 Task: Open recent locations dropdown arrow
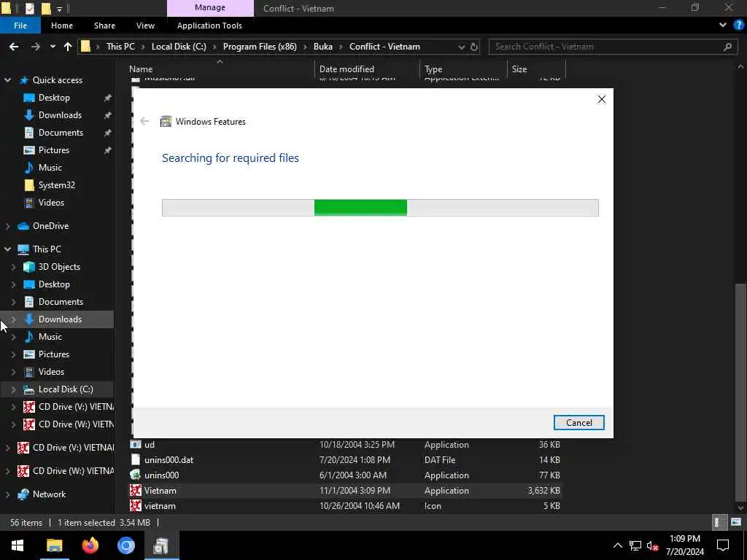53,47
